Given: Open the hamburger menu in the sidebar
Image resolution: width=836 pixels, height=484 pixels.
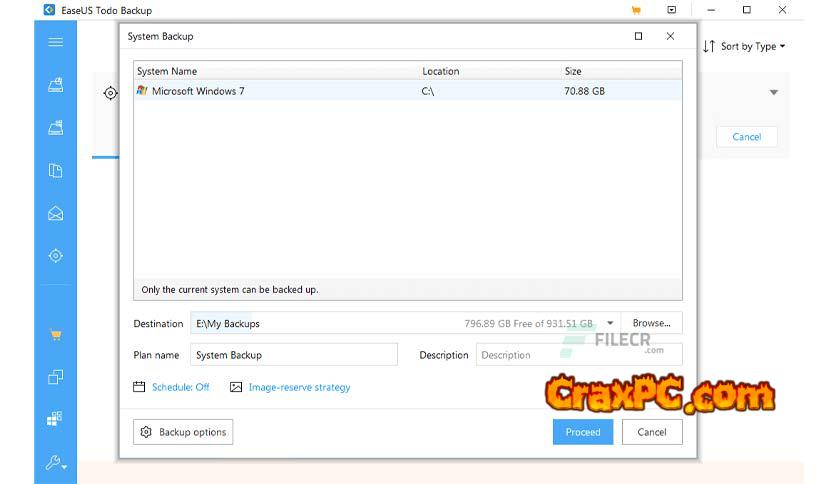Looking at the screenshot, I should click(x=55, y=42).
